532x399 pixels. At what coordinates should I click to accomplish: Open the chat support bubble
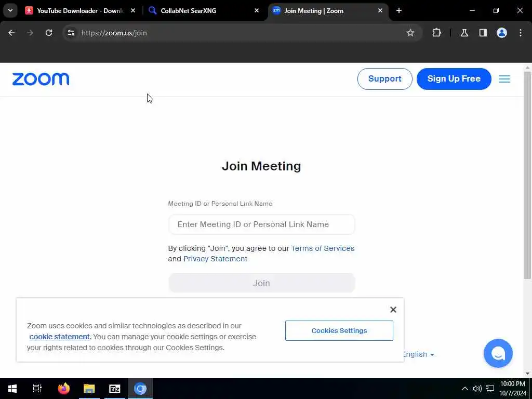tap(498, 353)
